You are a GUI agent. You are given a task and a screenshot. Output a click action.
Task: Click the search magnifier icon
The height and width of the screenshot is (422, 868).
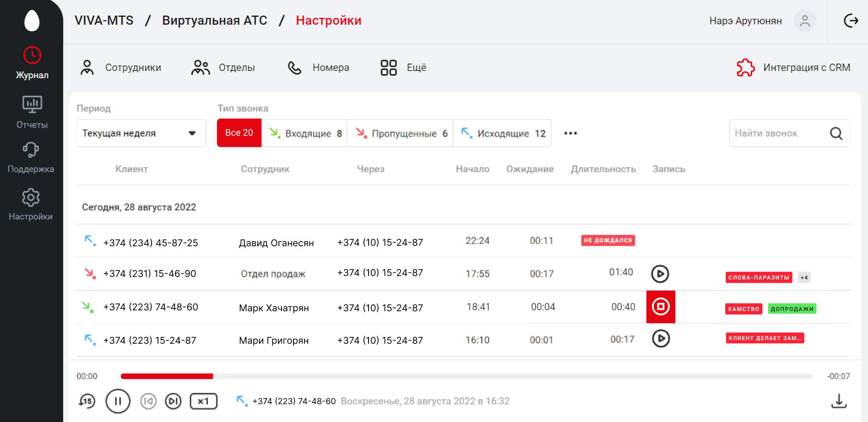(x=836, y=133)
